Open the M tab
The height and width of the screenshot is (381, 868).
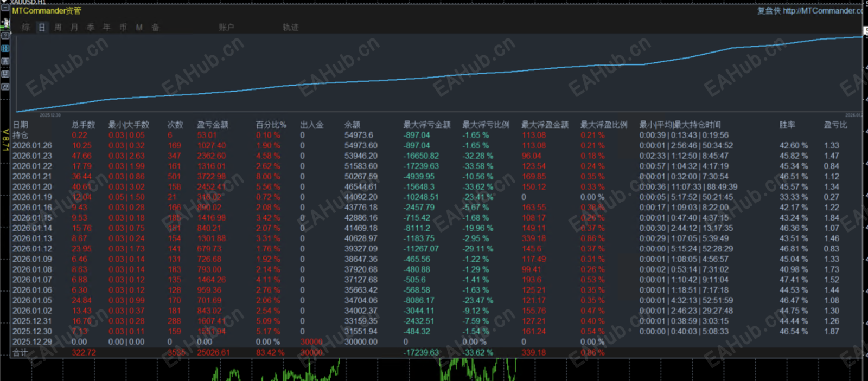click(139, 27)
